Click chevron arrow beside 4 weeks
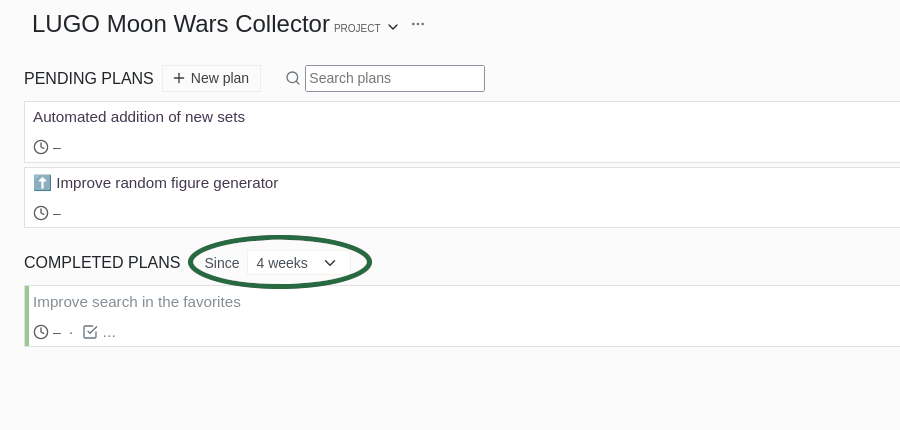The image size is (900, 430). tap(330, 263)
